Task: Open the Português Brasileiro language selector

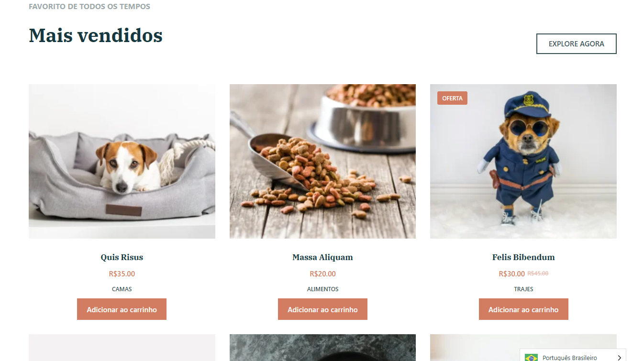Action: [573, 355]
